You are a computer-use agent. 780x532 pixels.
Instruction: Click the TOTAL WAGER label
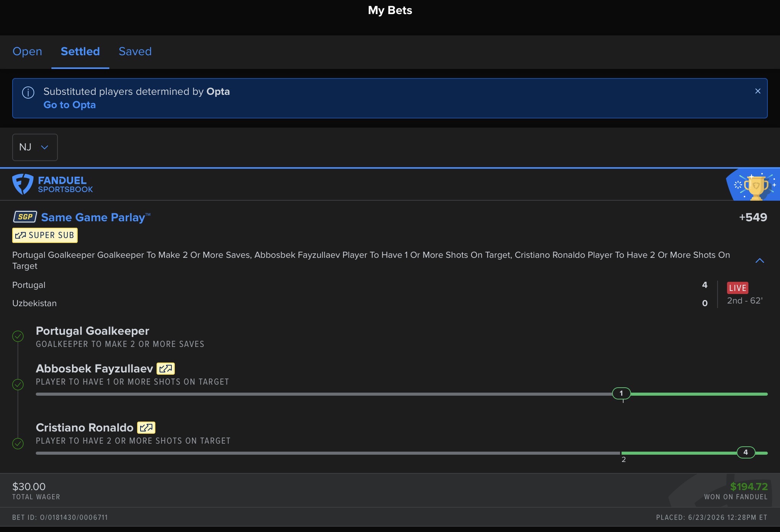click(36, 497)
